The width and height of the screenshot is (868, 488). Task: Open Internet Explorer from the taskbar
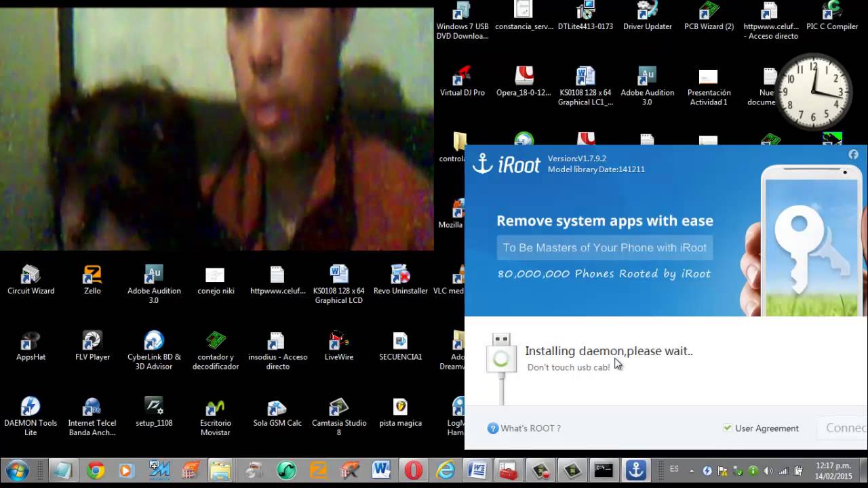pos(445,470)
